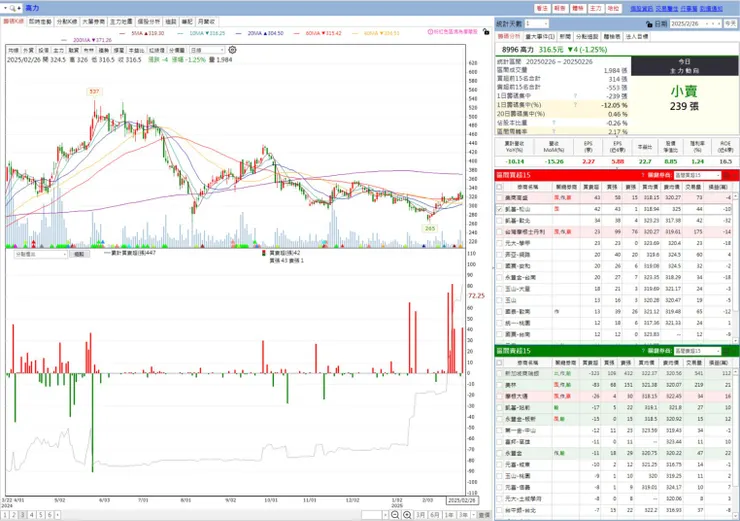Open the sub-chart indicator dropdown at bottom-left

click(40, 254)
